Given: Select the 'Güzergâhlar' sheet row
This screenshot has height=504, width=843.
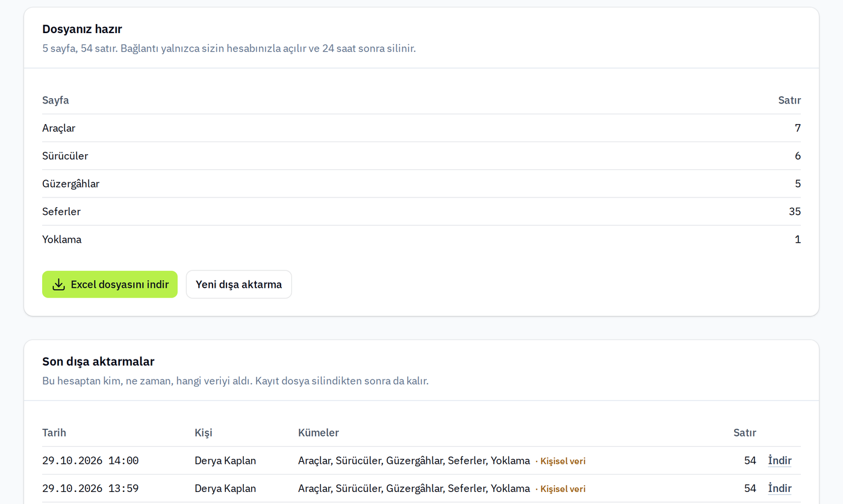Looking at the screenshot, I should [421, 184].
